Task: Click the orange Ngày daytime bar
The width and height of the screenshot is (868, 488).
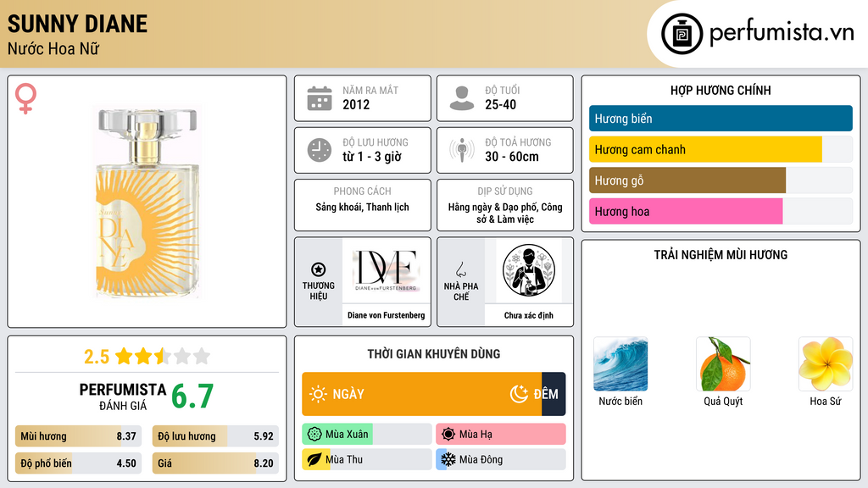Action: 422,394
